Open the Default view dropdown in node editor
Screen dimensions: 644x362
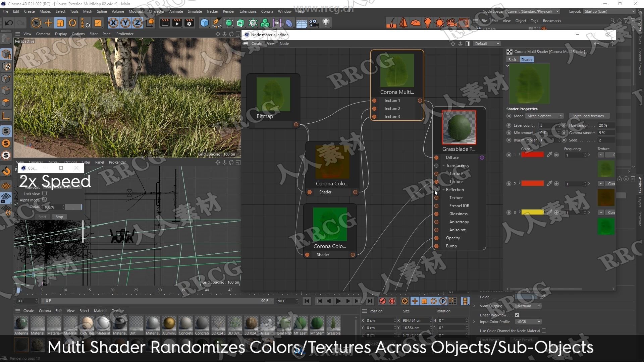coord(487,44)
